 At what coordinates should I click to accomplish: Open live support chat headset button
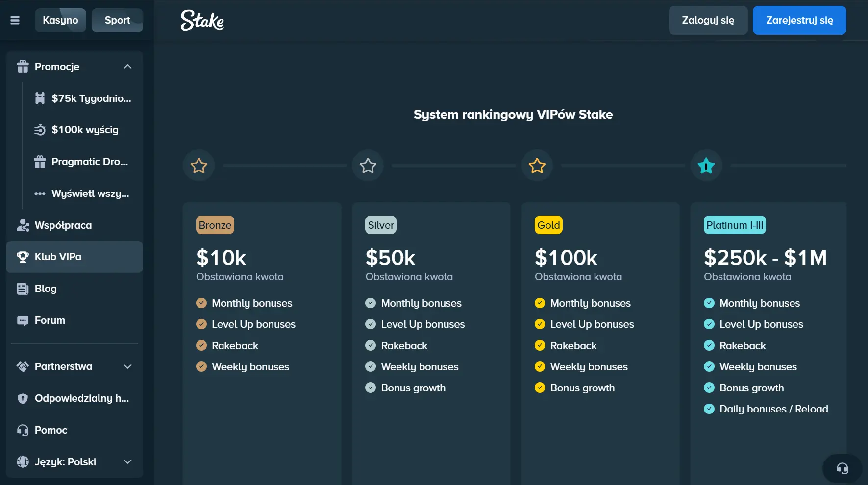842,469
